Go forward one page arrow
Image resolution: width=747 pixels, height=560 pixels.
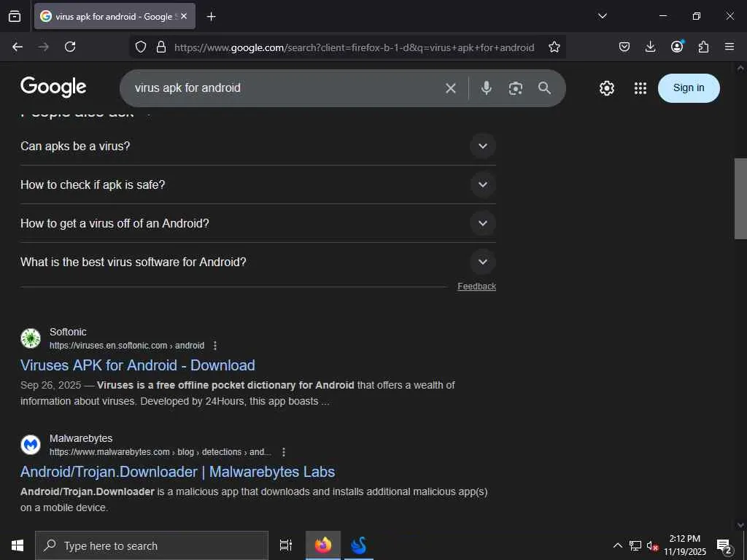[44, 47]
